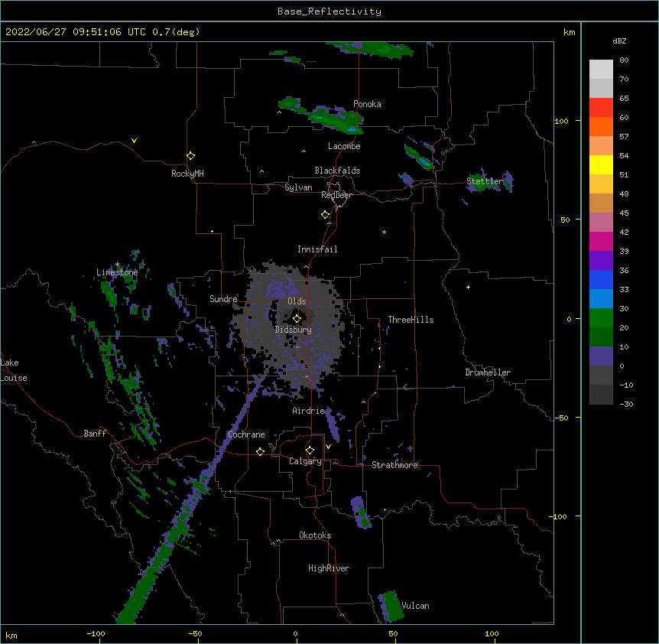Image resolution: width=659 pixels, height=644 pixels.
Task: Click the green radar echo beside Vulcan
Action: click(391, 607)
